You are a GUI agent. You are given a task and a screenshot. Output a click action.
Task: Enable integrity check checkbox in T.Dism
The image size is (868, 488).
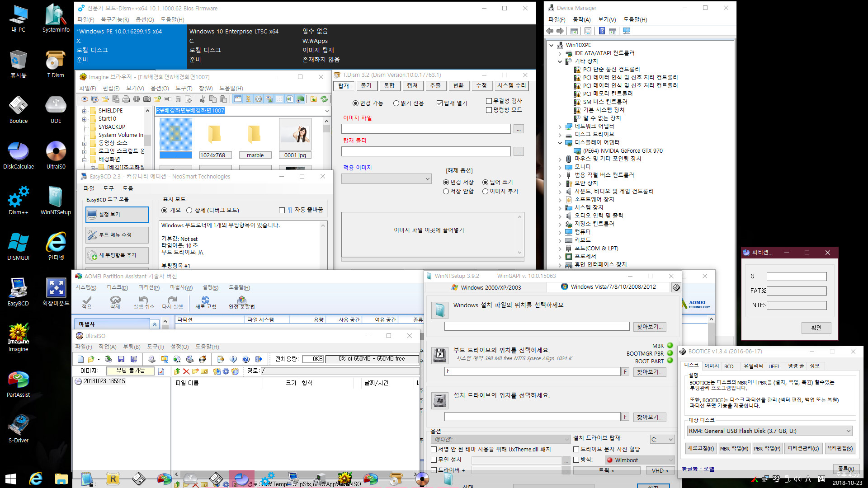pyautogui.click(x=489, y=101)
